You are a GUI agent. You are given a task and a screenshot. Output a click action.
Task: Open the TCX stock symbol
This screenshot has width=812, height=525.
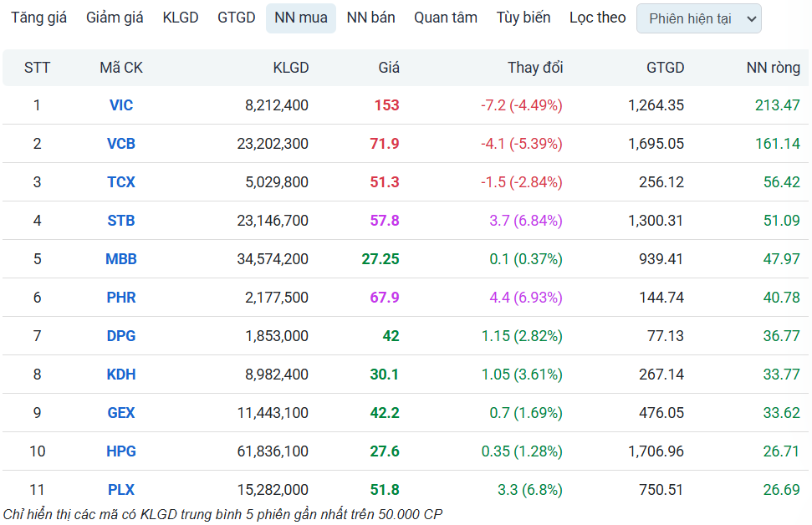pos(121,182)
